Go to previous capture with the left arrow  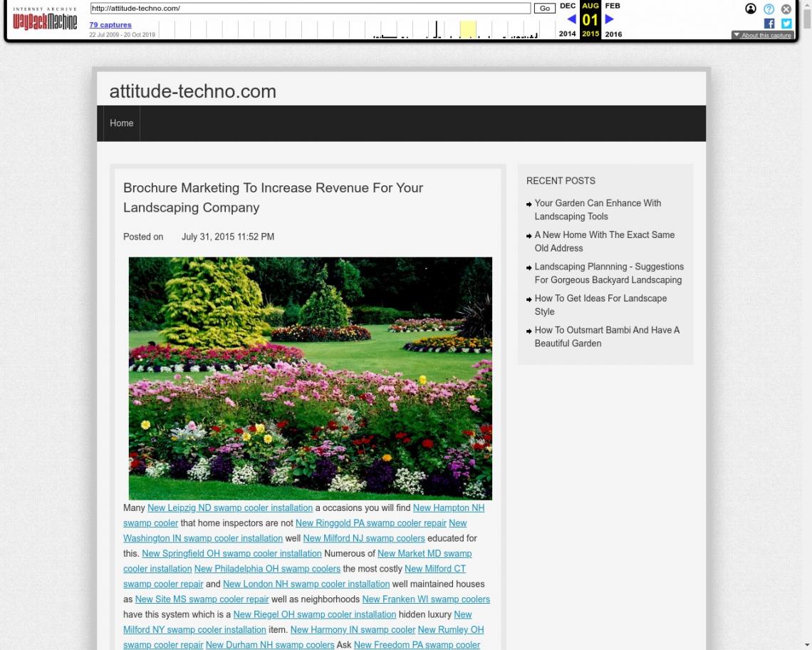tap(571, 19)
